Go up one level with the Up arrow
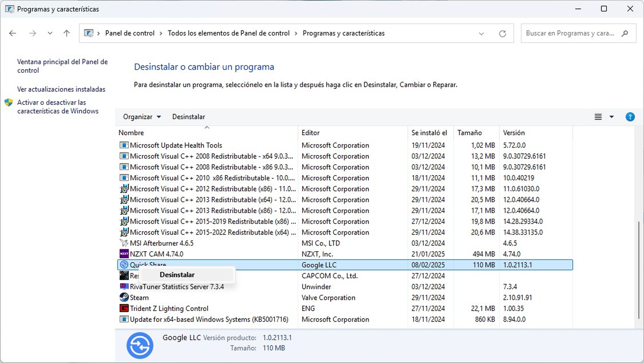Viewport: 644px width, 363px height. coord(67,33)
